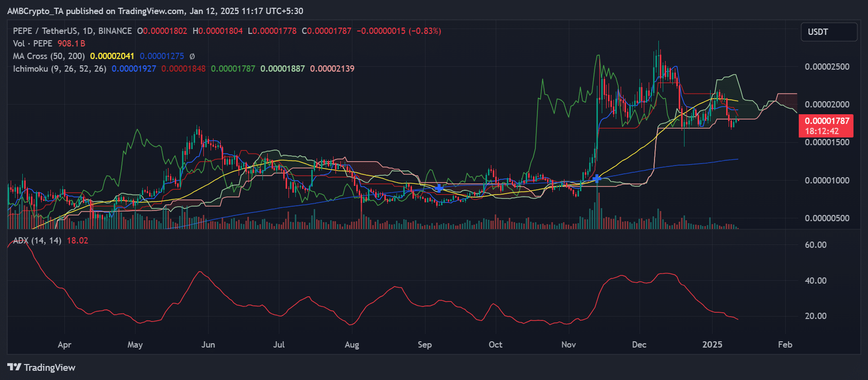Click the red current price label 0.00001787
The height and width of the screenshot is (380, 868).
click(826, 121)
